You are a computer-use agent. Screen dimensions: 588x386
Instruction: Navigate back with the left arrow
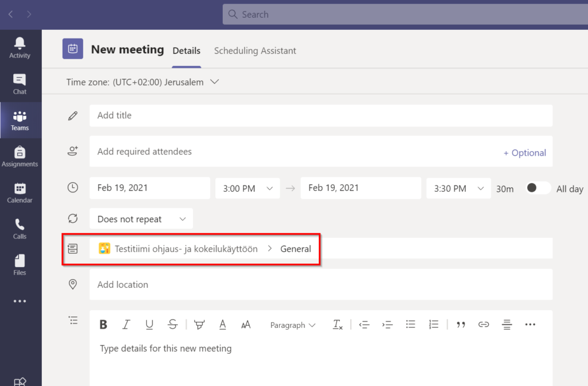(10, 14)
